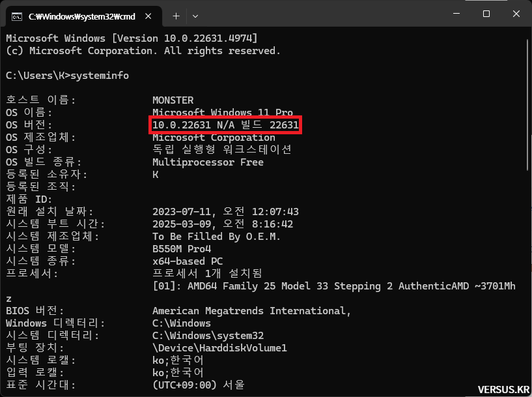Click the \Device\HarddiskVolume1 boot device value

219,347
